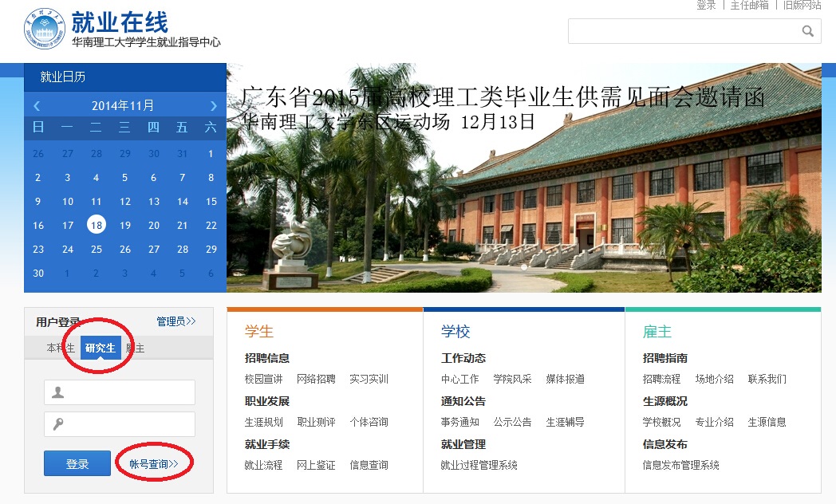836x504 pixels.
Task: Switch to 本科生 login tab
Action: (61, 348)
